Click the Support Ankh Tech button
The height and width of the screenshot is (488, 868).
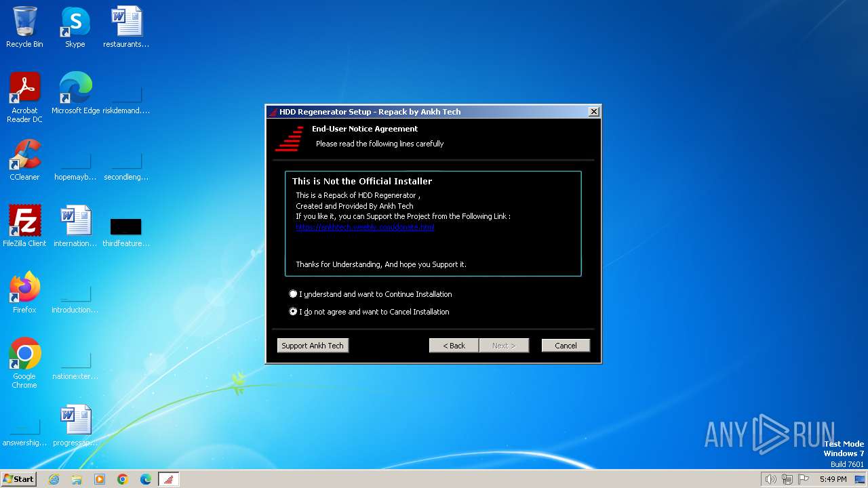click(x=313, y=346)
